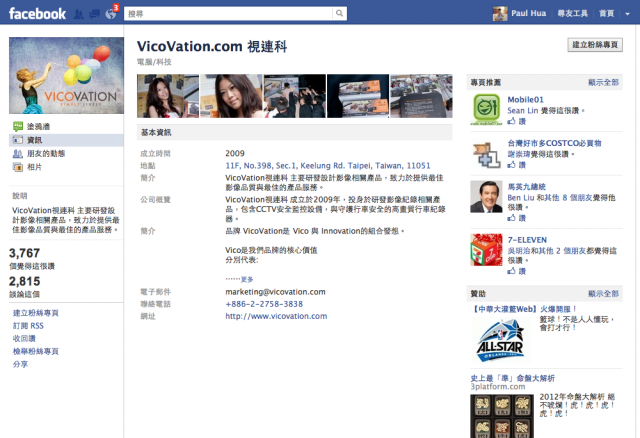Open the Facebook logo home link
Viewport: 640px width, 438px height.
pyautogui.click(x=37, y=13)
